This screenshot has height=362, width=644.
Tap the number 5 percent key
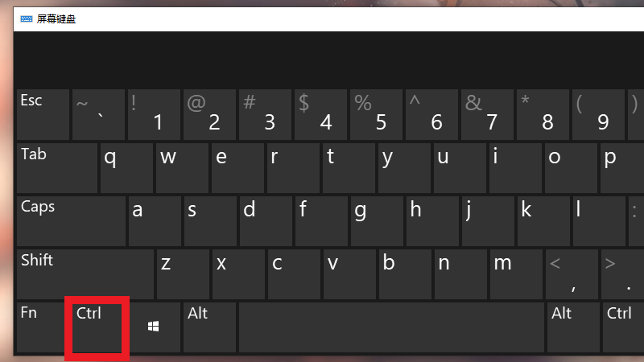[x=376, y=114]
